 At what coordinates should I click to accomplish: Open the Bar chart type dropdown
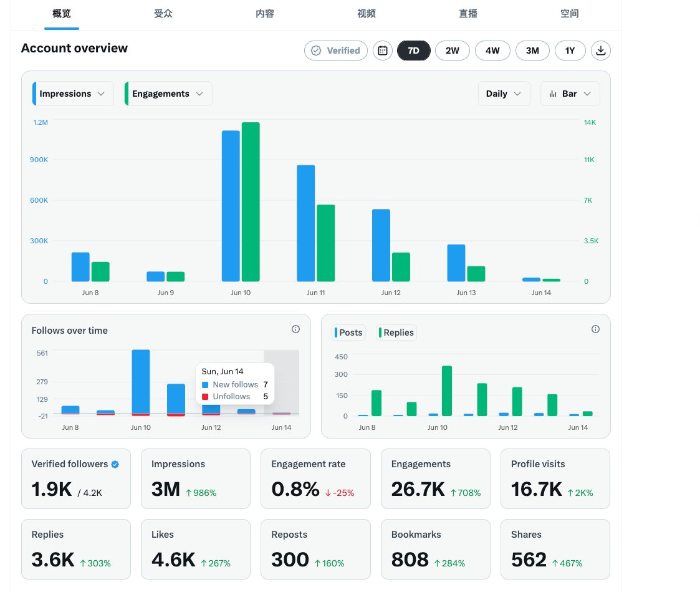570,94
